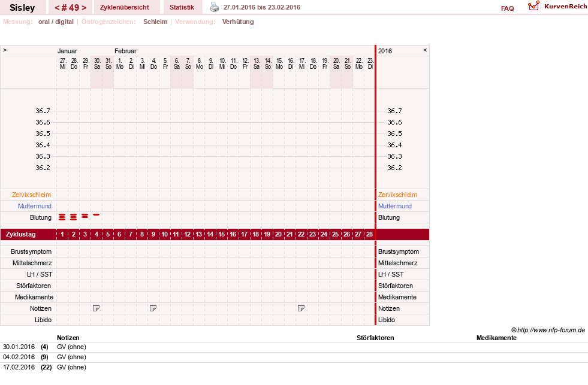Viewport: 588px width, 385px height.
Task: Navigate cycles via '< # 49 >' control
Action: pos(71,8)
